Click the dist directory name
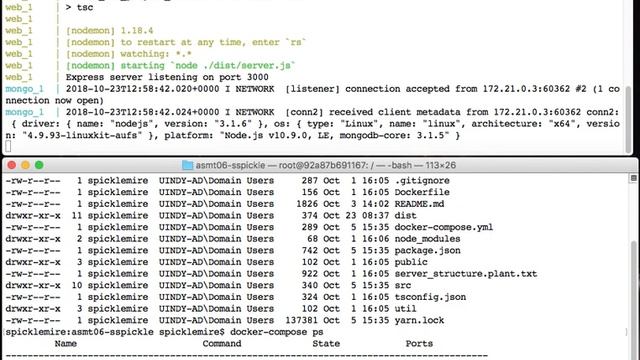The height and width of the screenshot is (360, 640). (405, 215)
